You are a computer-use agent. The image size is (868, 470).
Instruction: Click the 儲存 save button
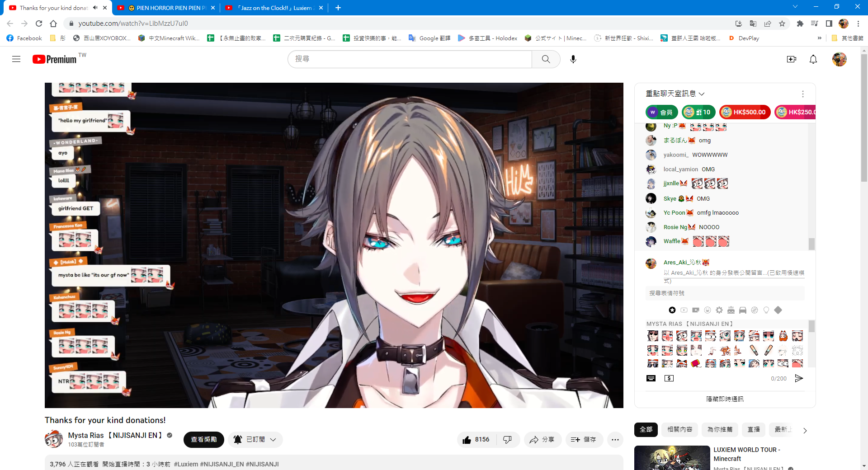[584, 440]
